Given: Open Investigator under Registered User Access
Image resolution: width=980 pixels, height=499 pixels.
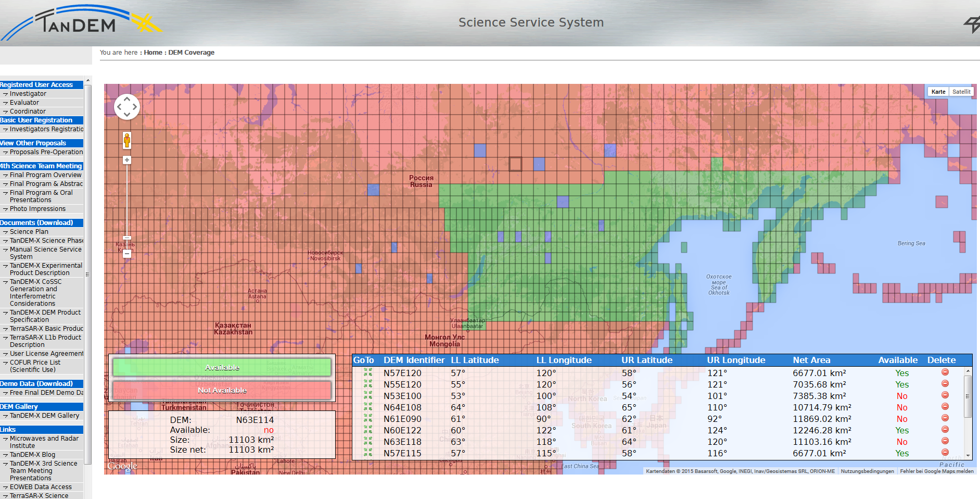Looking at the screenshot, I should coord(28,94).
